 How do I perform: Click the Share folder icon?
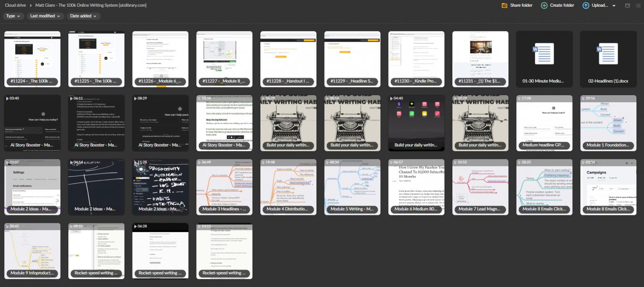(504, 5)
